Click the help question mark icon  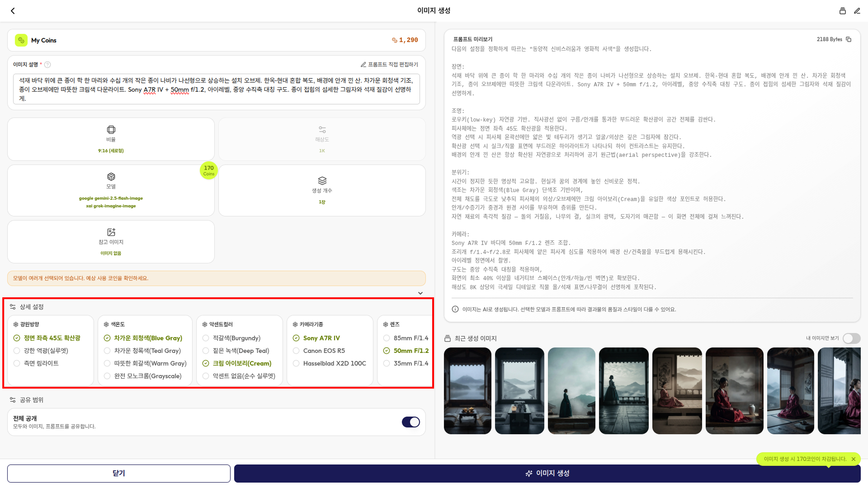tap(47, 65)
